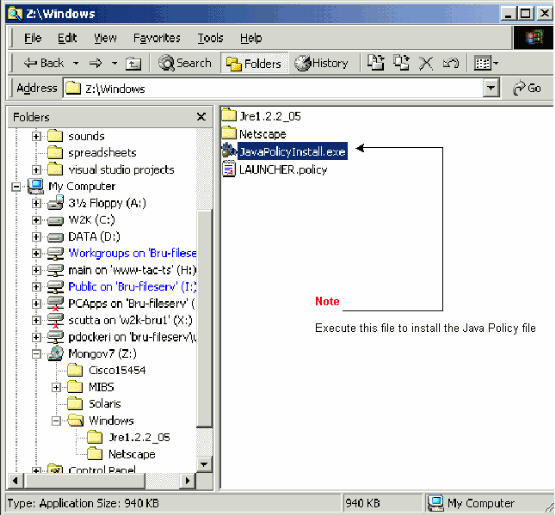Expand the visual studio projects node
This screenshot has height=515, width=555.
point(36,170)
